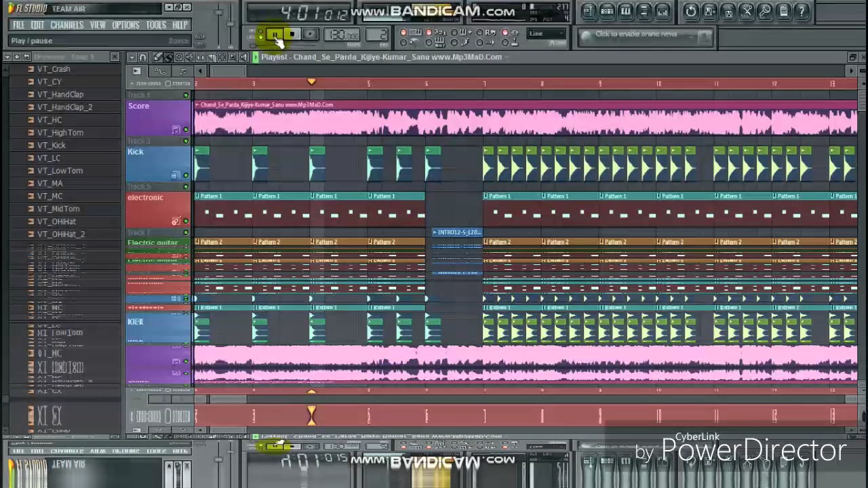
Task: Select the orange playhead marker on timeline
Action: point(311,82)
